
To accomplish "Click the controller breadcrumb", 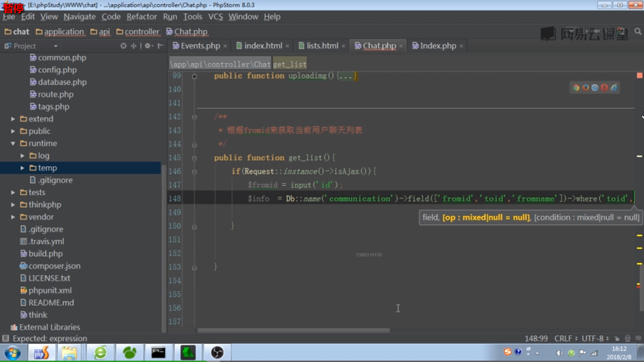I will 142,32.
